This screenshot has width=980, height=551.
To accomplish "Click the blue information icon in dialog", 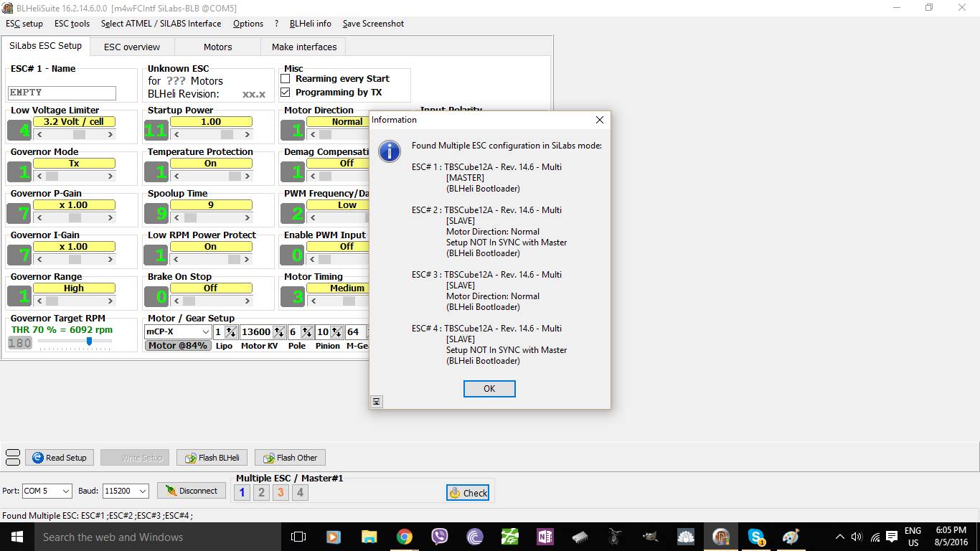I will coord(389,151).
